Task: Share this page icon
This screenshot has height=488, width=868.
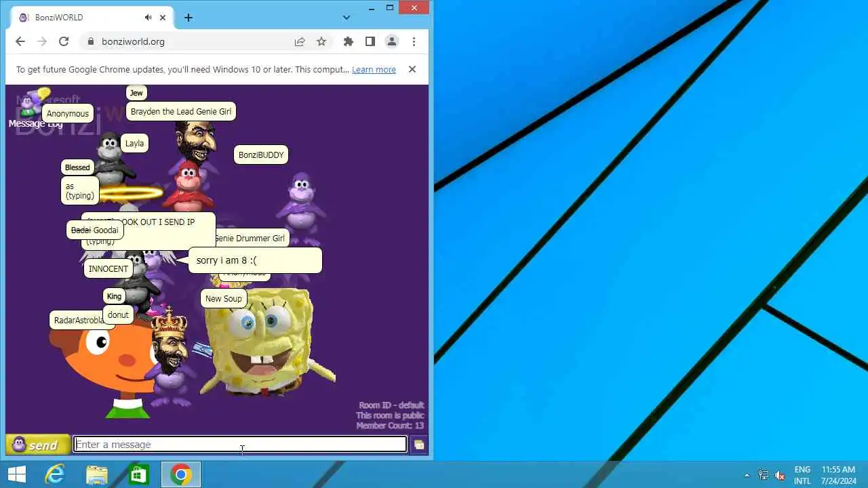Action: [x=300, y=41]
